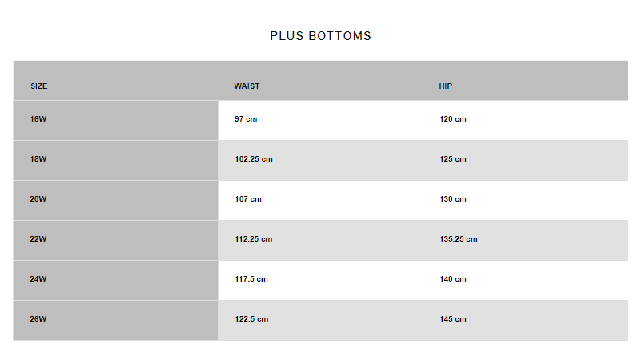Select the 112.25 cm waist value
The image size is (642, 364).
[x=254, y=239]
